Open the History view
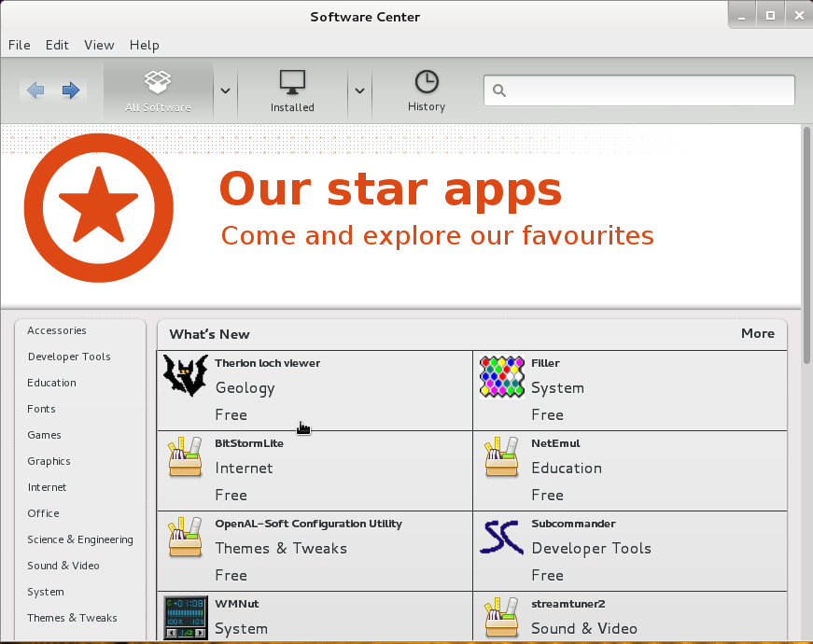This screenshot has height=644, width=813. point(427,91)
